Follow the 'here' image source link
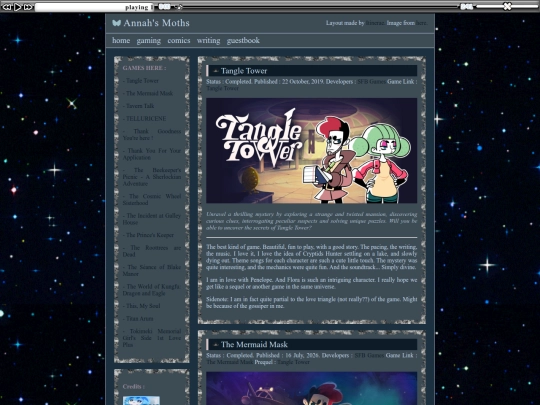This screenshot has height=405, width=540. pyautogui.click(x=421, y=23)
